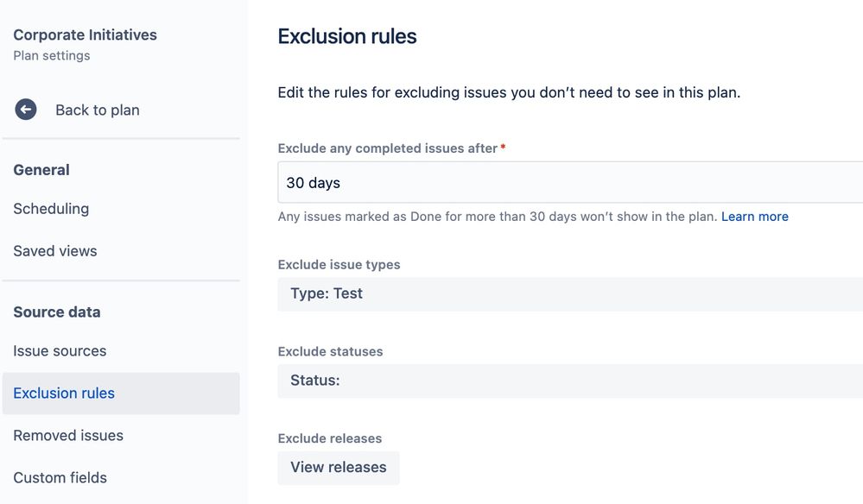
Task: Select Exclusion rules in the sidebar
Action: [x=63, y=393]
